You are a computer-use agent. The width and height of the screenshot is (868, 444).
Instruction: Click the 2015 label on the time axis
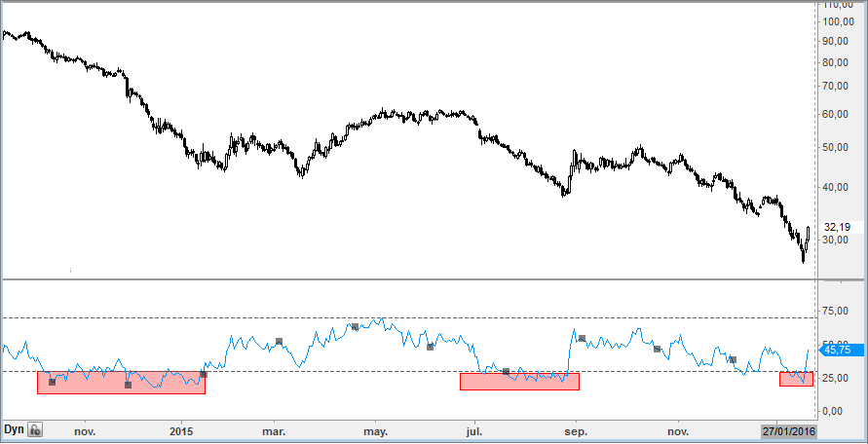(x=181, y=431)
